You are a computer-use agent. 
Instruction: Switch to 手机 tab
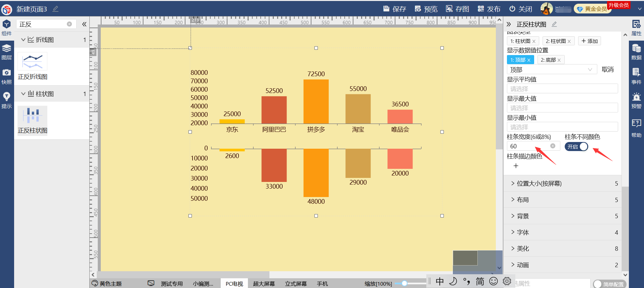322,284
